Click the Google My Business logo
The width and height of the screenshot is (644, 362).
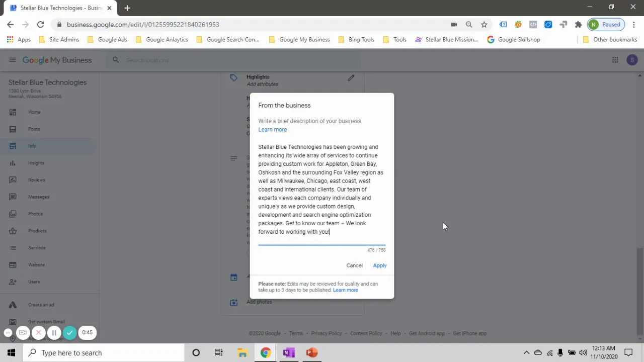coord(57,60)
